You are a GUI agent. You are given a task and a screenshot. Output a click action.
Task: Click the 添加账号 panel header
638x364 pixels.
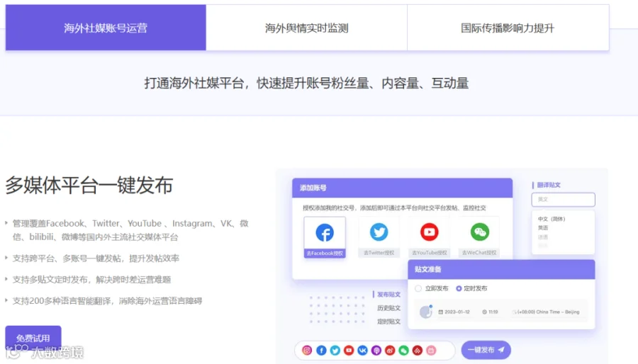tap(402, 188)
